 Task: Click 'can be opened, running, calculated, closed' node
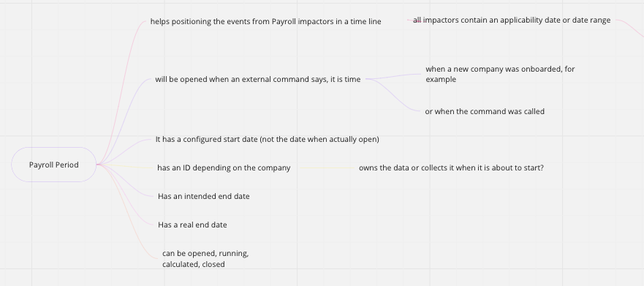(x=205, y=259)
